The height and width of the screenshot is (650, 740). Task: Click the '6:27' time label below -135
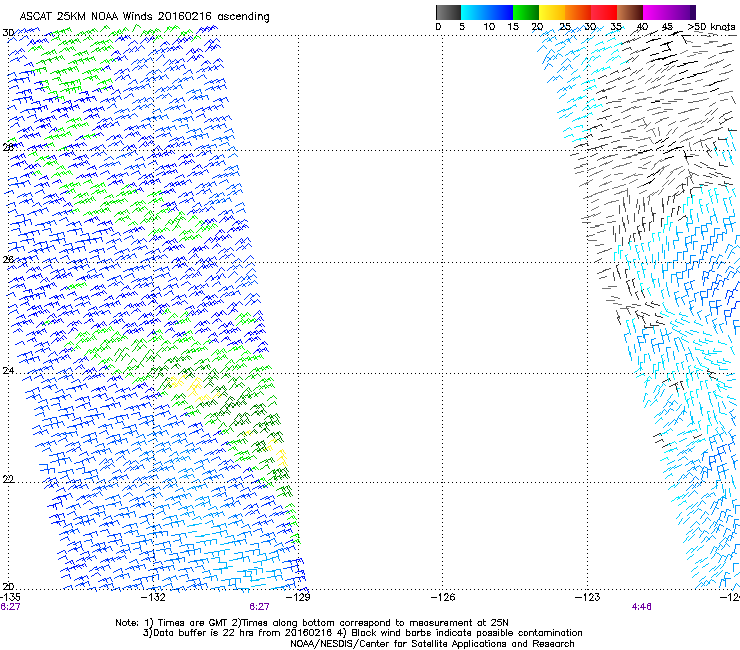tap(10, 607)
